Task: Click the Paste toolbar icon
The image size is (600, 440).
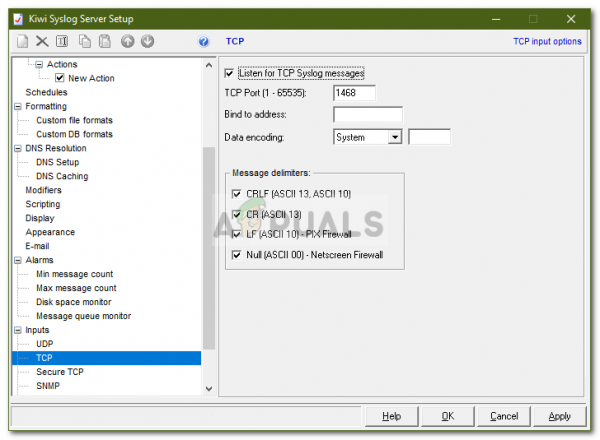Action: tap(105, 41)
